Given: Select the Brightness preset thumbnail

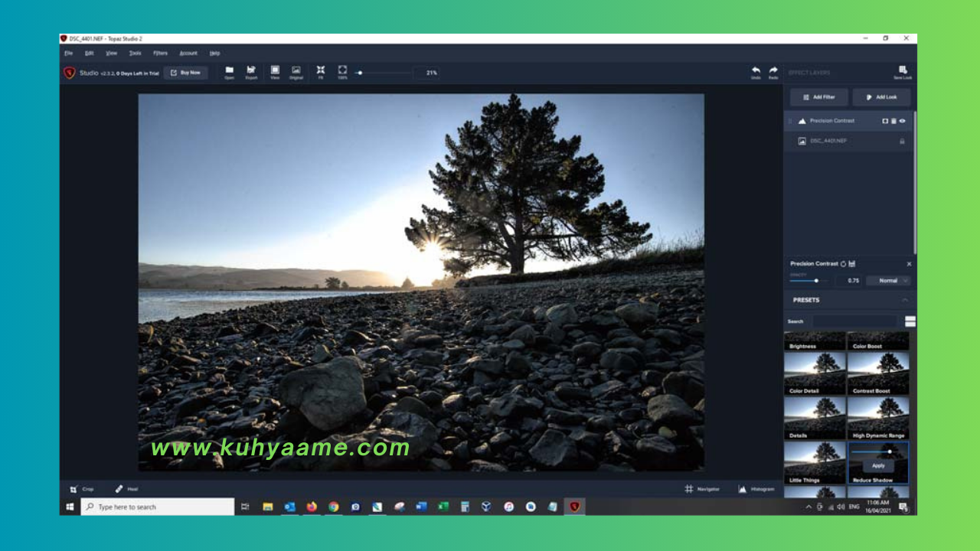Looking at the screenshot, I should pyautogui.click(x=815, y=341).
